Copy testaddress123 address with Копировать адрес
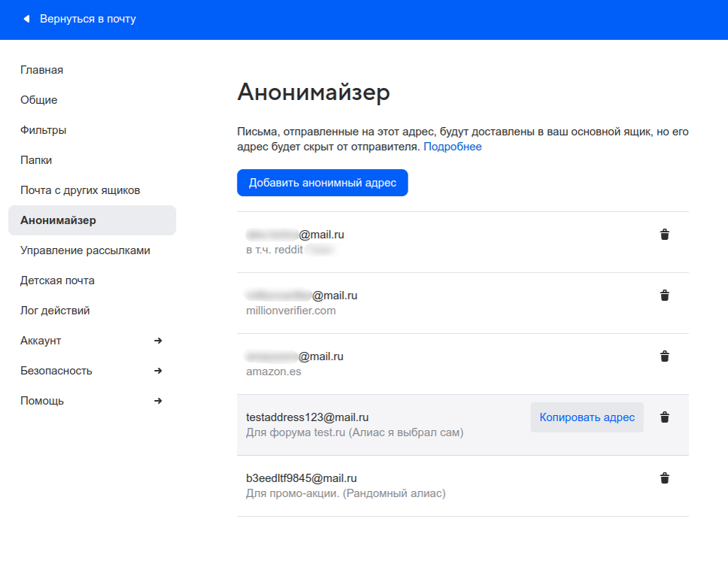The height and width of the screenshot is (561, 728). [x=587, y=417]
